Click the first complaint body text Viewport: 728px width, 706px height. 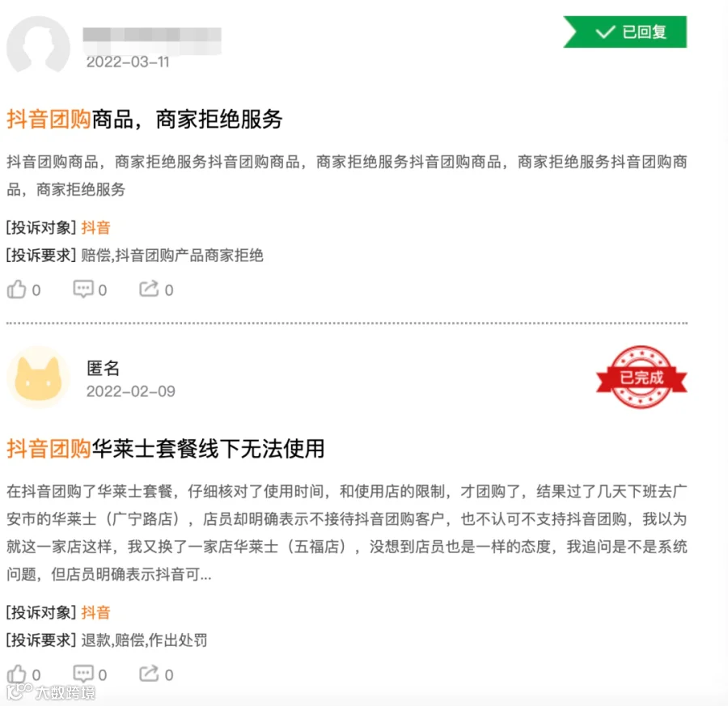(x=347, y=175)
